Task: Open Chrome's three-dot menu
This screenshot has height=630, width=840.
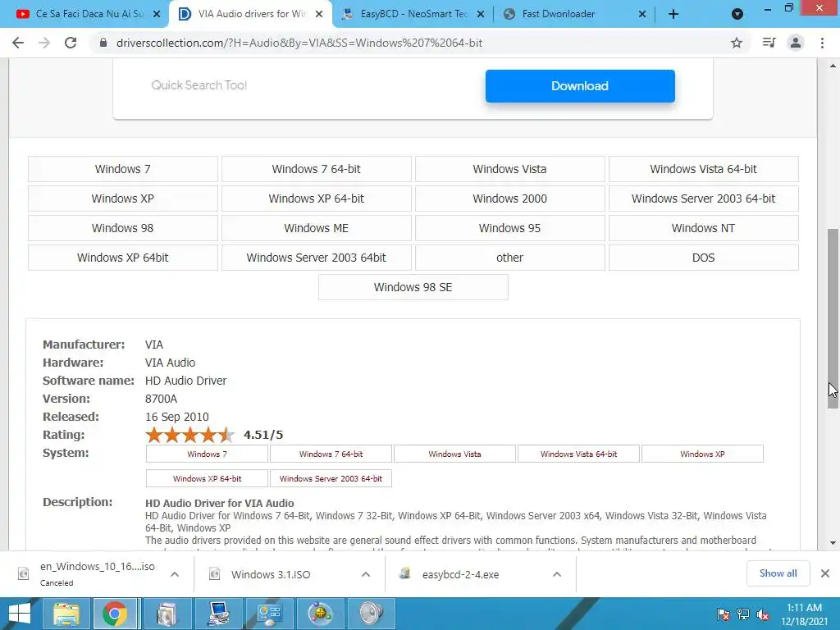Action: coord(822,43)
